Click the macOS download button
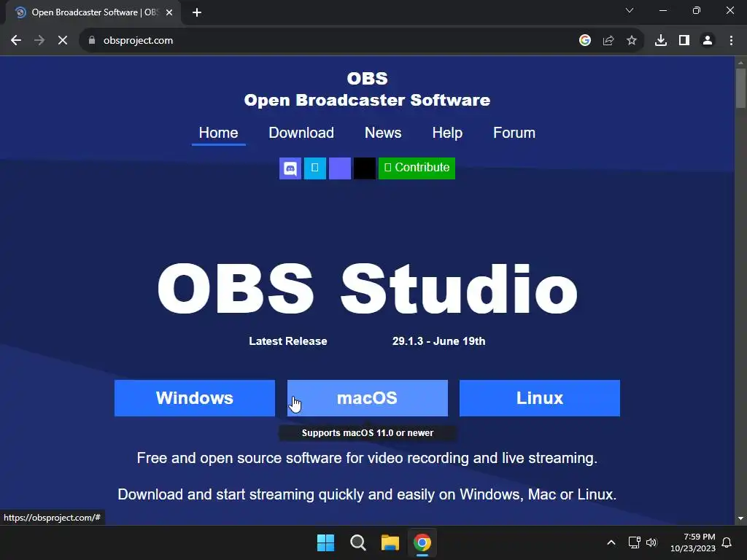Screen dimensions: 747x560 pyautogui.click(x=368, y=398)
